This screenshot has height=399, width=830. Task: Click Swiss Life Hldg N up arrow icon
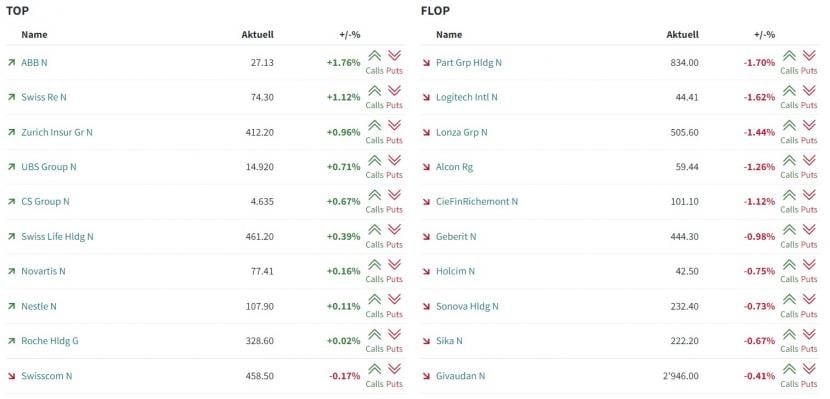(x=11, y=237)
